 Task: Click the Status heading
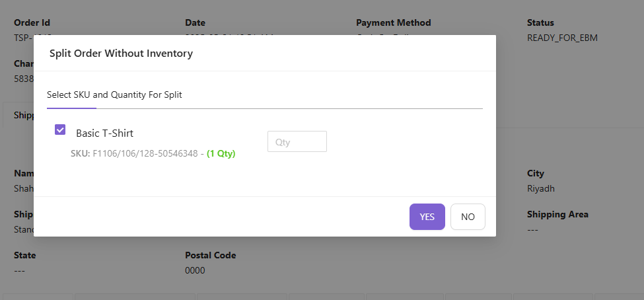[540, 22]
